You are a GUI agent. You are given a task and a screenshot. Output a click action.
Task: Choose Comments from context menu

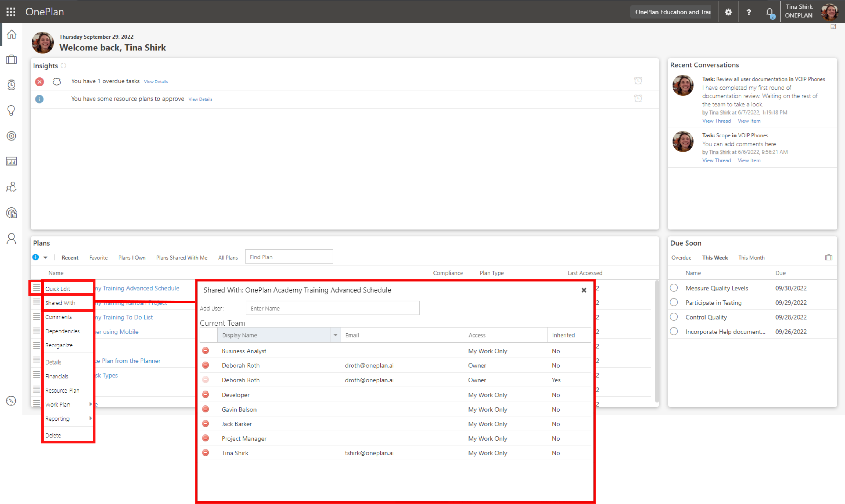59,317
